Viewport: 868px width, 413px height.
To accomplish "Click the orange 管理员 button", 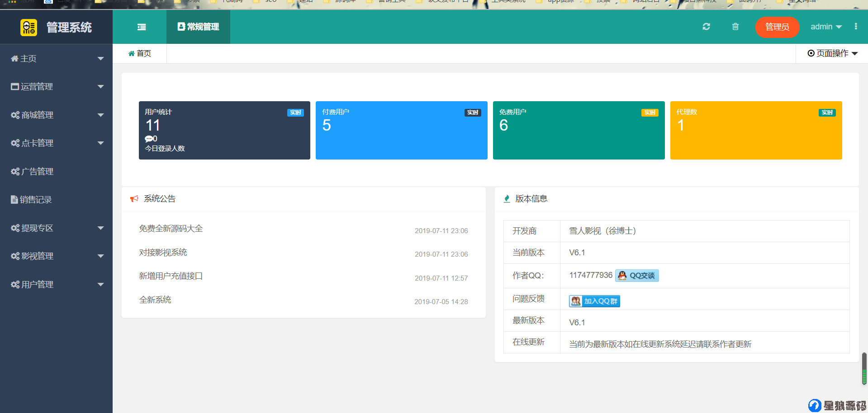I will 777,27.
